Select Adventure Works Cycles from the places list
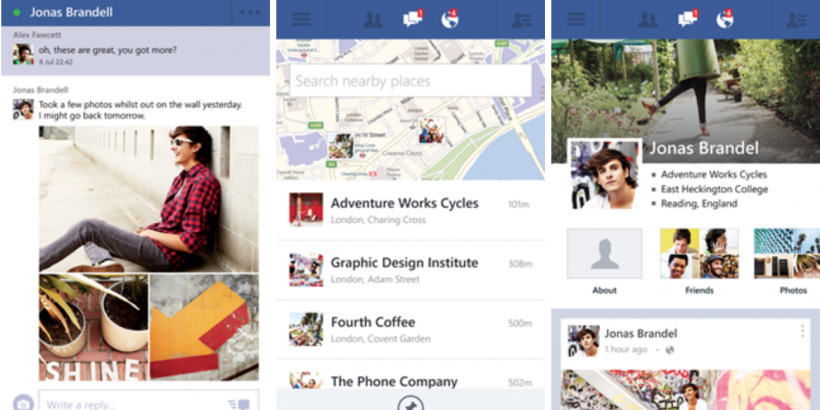 pyautogui.click(x=411, y=210)
